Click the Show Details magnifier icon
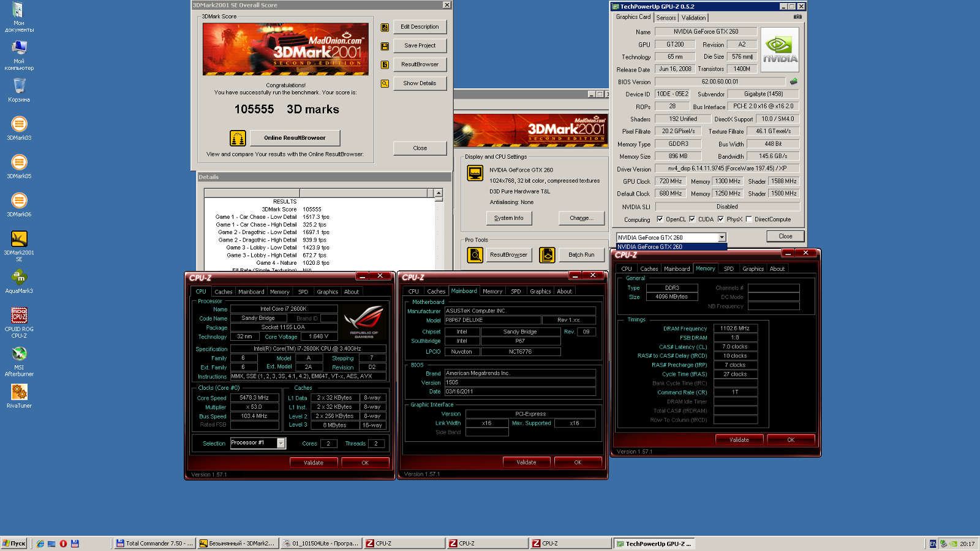Viewport: 980px width, 551px height. coord(385,83)
